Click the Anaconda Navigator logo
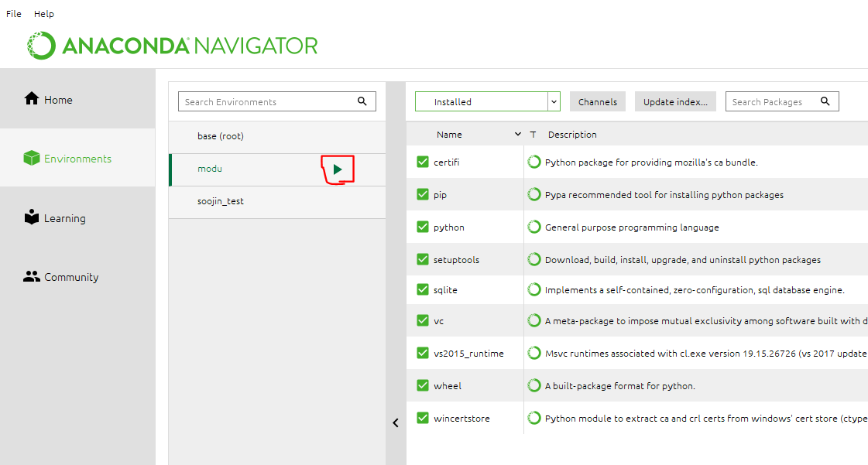 172,46
